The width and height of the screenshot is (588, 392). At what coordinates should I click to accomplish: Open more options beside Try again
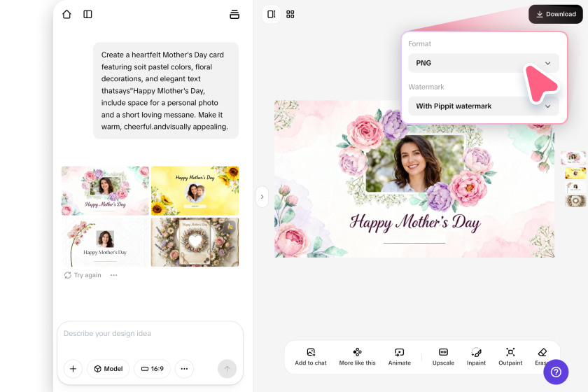point(113,275)
